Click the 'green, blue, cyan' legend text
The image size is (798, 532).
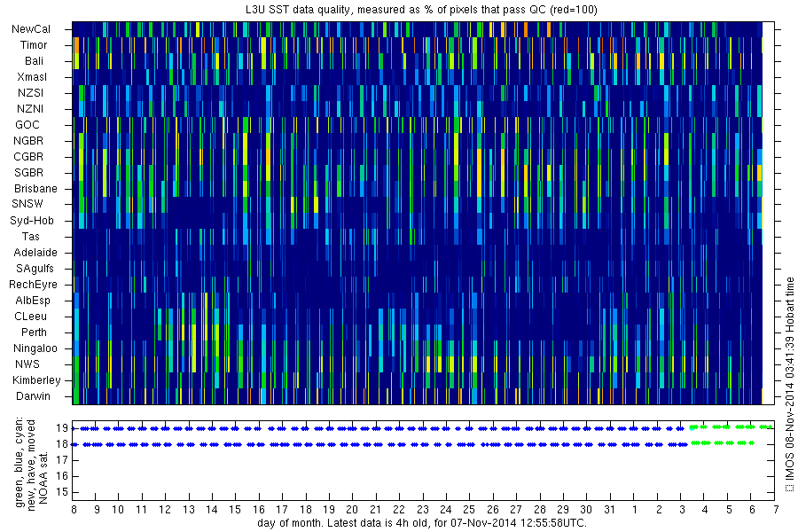point(19,462)
